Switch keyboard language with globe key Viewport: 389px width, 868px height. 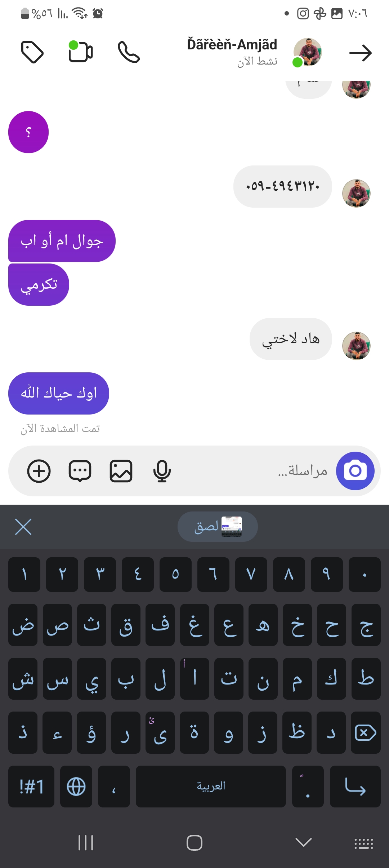pos(76,786)
